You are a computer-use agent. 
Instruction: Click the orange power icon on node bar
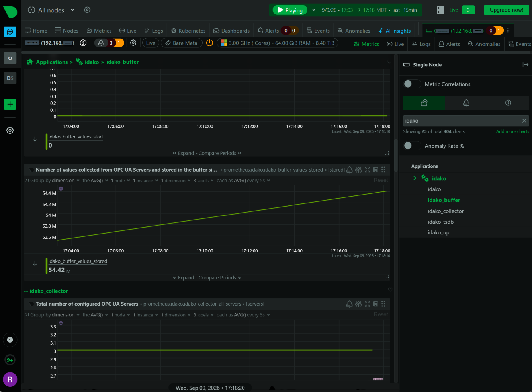pos(209,43)
